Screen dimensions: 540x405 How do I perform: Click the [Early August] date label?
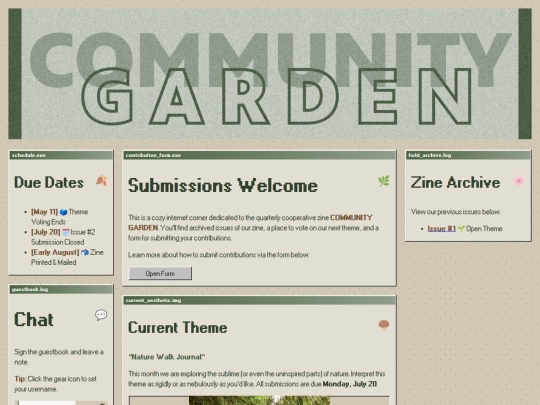pyautogui.click(x=55, y=252)
